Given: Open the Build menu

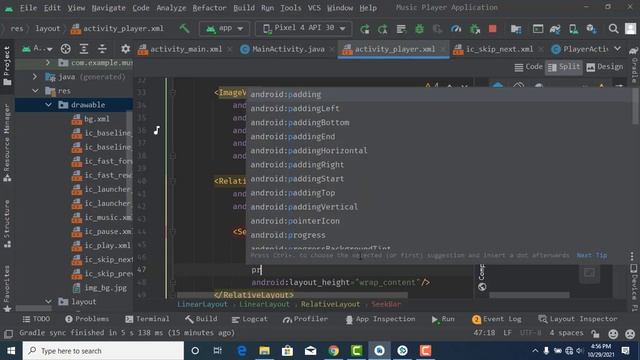Looking at the screenshot, I should 244,8.
